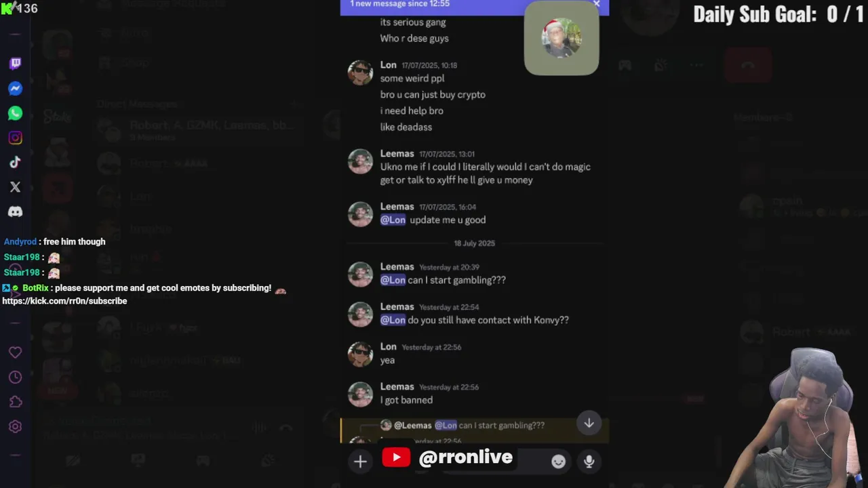Open the heart bookmarks icon in sidebar
The image size is (868, 488).
tap(15, 352)
